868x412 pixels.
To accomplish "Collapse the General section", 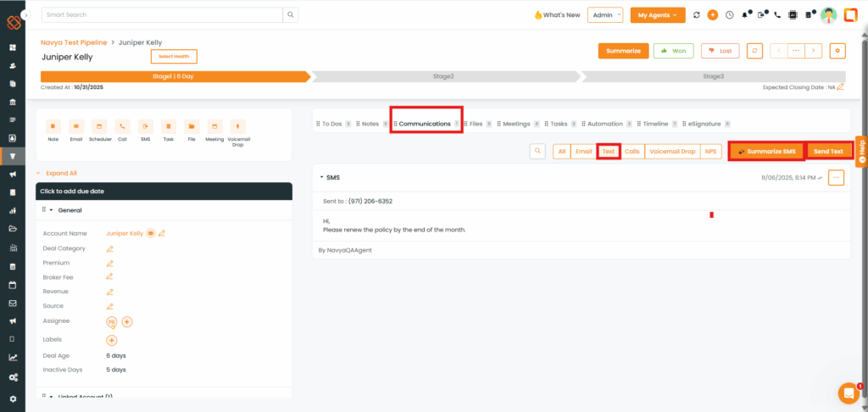I will [x=51, y=210].
